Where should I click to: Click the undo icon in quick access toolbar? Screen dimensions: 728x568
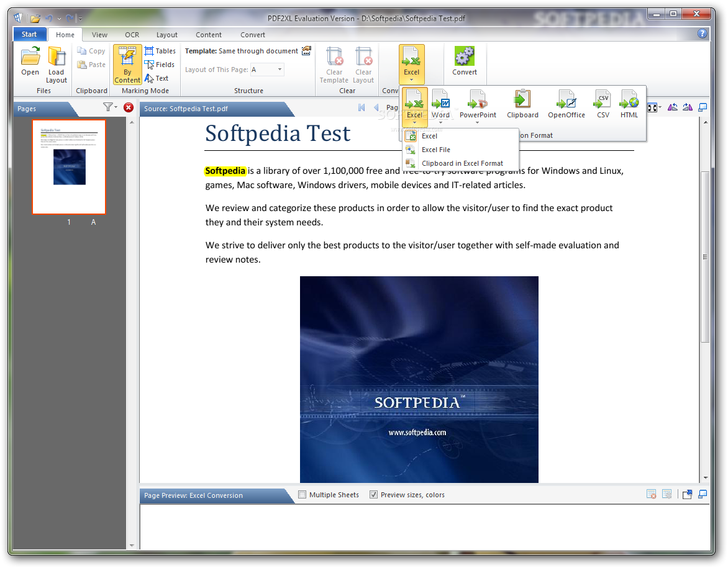click(x=48, y=19)
